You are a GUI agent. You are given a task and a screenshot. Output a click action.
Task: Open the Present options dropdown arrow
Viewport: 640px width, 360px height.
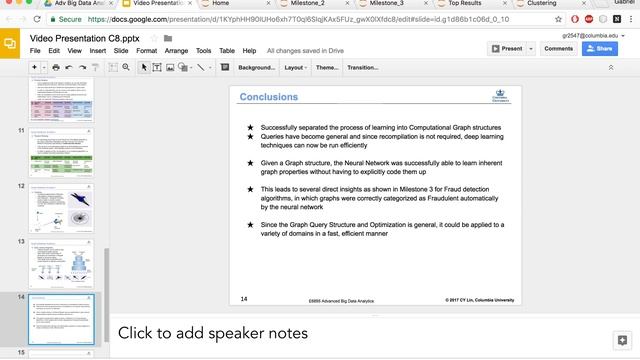click(531, 49)
